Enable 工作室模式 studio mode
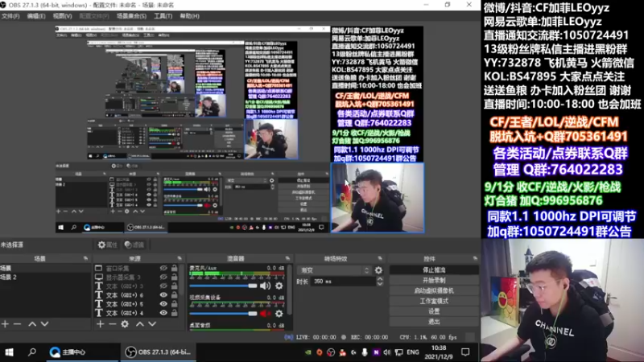The image size is (644, 362). [434, 301]
